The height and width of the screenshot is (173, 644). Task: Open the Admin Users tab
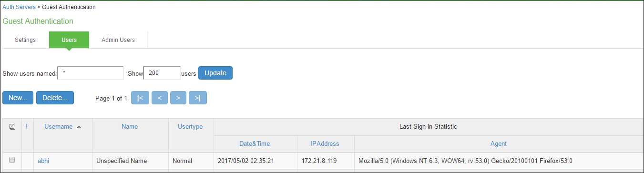pyautogui.click(x=118, y=40)
